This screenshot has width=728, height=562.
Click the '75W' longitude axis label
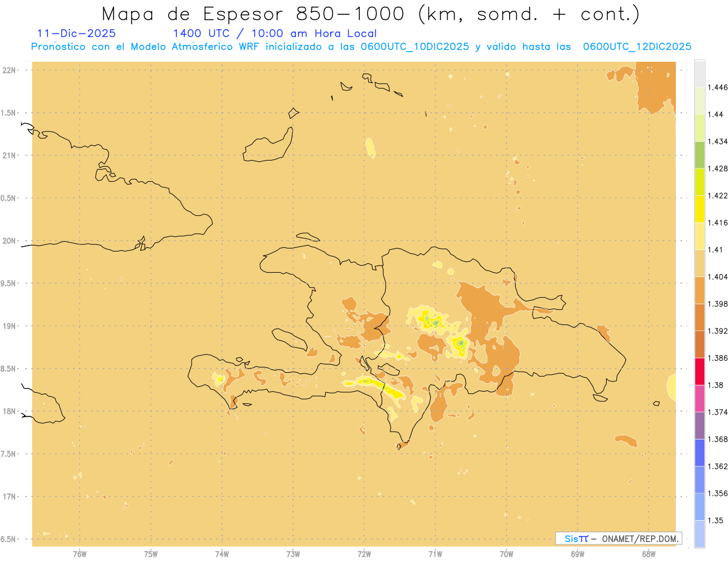pos(151,554)
